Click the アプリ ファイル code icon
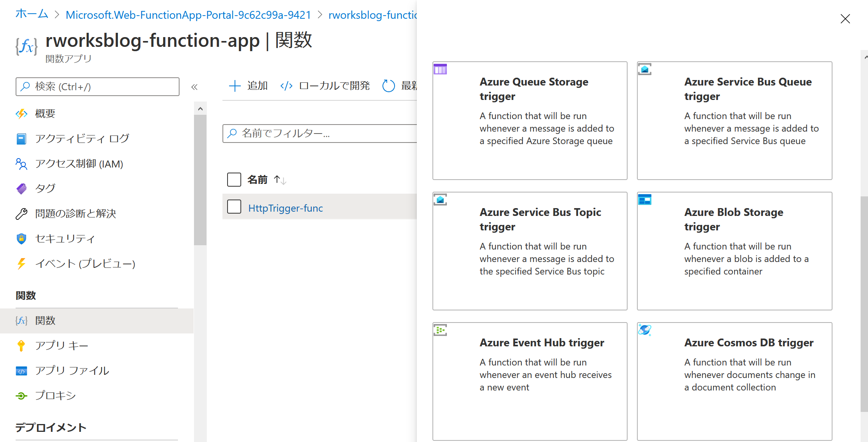 21,371
